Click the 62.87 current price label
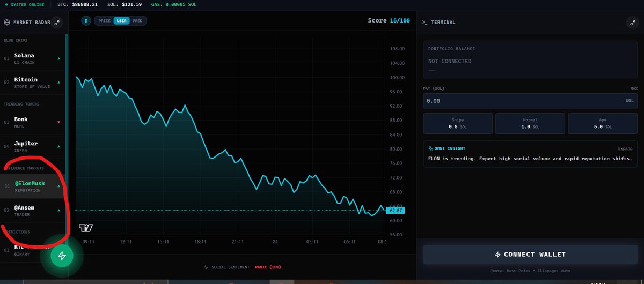Image resolution: width=644 pixels, height=284 pixels. coord(397,211)
